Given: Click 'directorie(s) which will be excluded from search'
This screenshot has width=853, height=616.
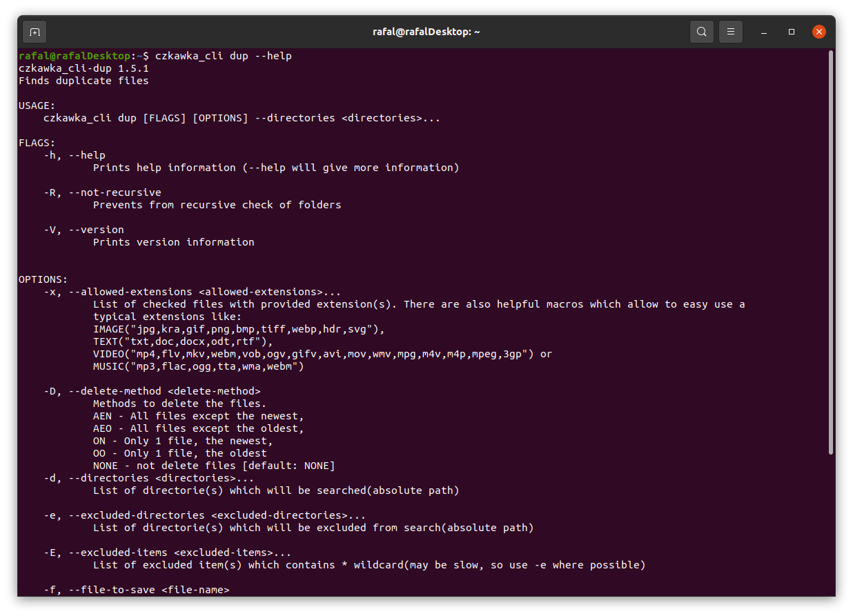Looking at the screenshot, I should click(313, 528).
